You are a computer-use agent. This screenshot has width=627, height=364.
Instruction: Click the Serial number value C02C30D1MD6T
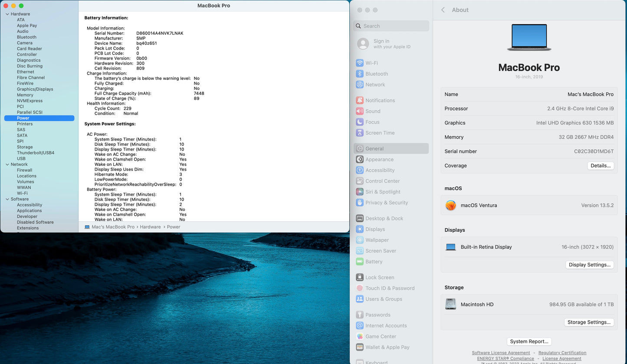[594, 151]
